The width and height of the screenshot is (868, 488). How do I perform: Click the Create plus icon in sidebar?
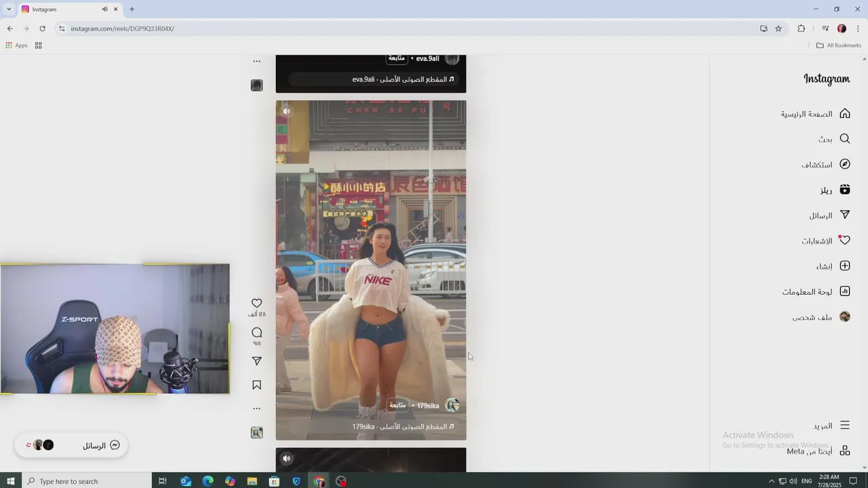tap(844, 266)
